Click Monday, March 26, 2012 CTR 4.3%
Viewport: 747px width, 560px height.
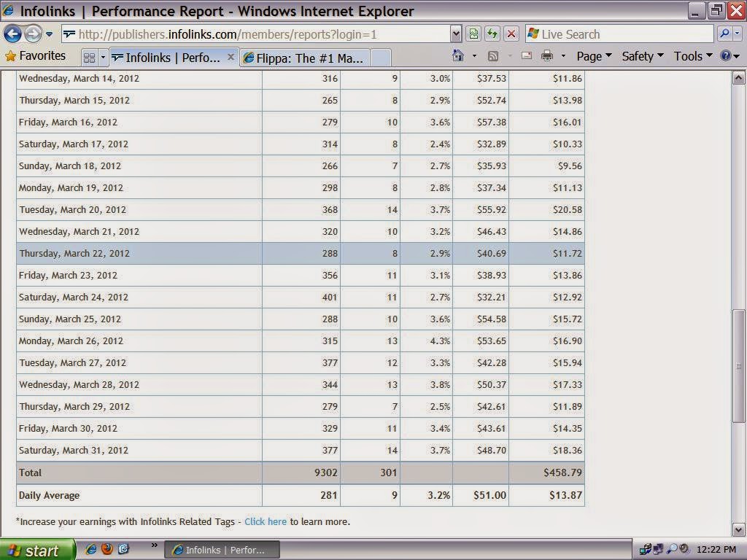click(x=440, y=341)
